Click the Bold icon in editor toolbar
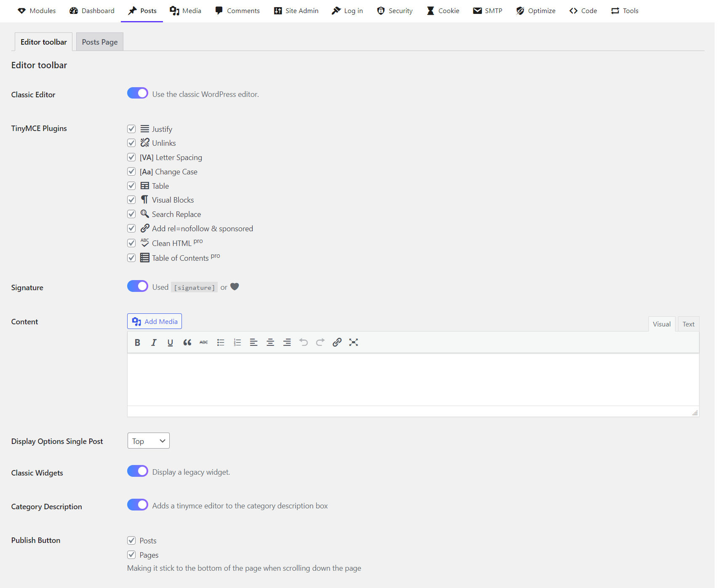 click(x=137, y=342)
